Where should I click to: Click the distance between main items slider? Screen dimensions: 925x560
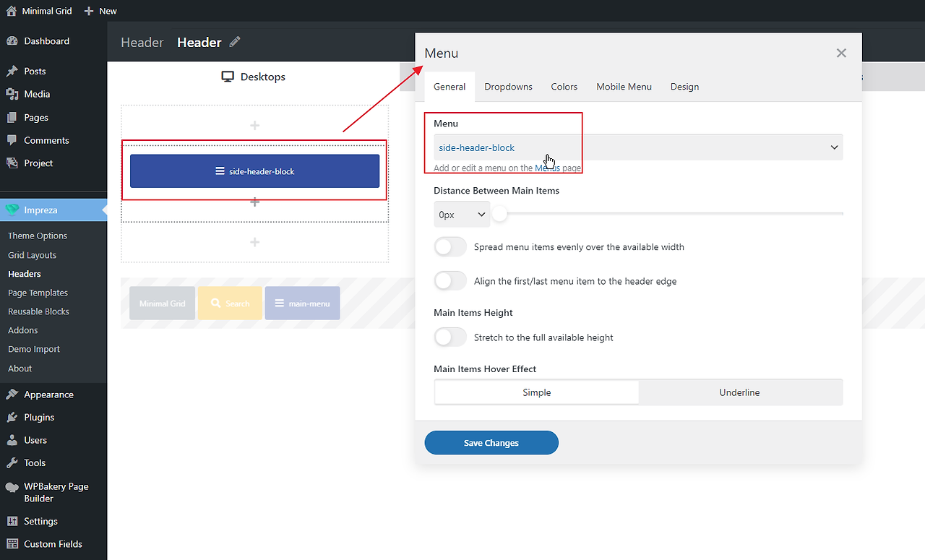(x=668, y=214)
